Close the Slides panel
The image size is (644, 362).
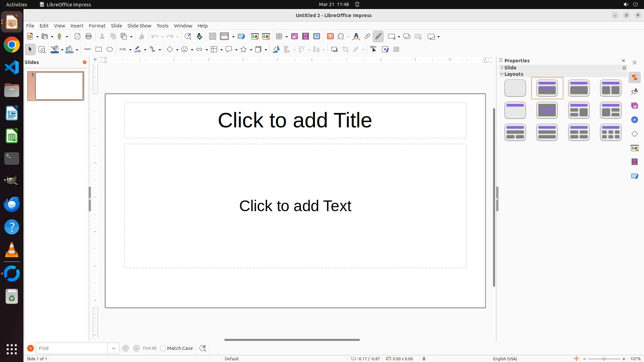click(85, 62)
